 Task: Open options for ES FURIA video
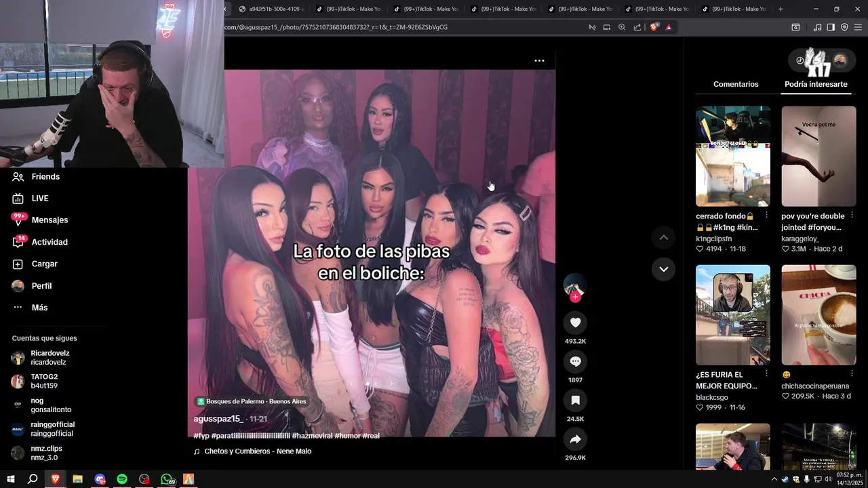point(766,373)
